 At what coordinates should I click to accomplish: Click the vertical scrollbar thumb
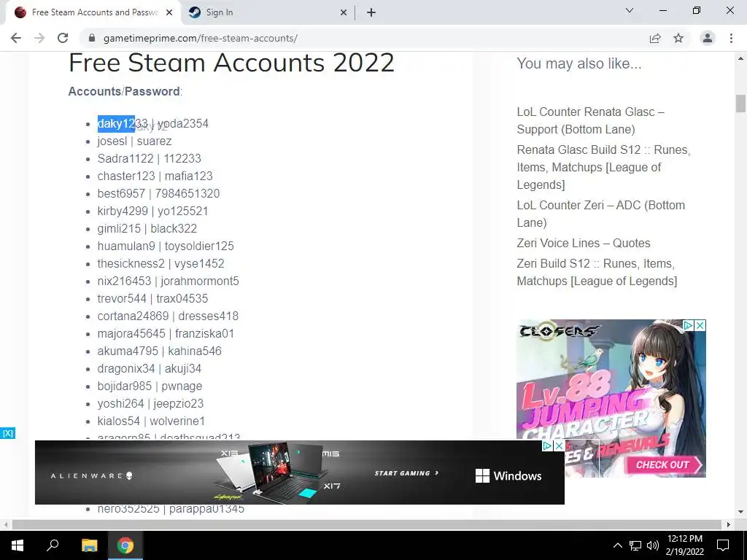(740, 104)
